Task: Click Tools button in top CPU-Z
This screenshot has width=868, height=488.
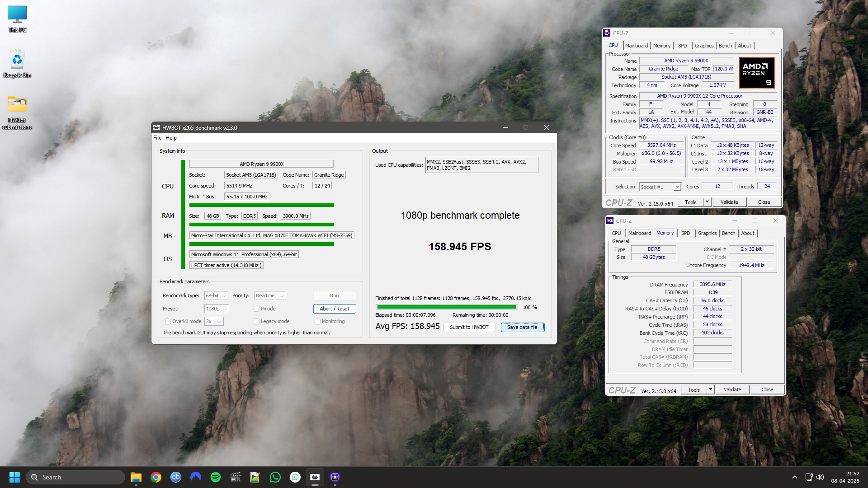Action: pyautogui.click(x=691, y=202)
